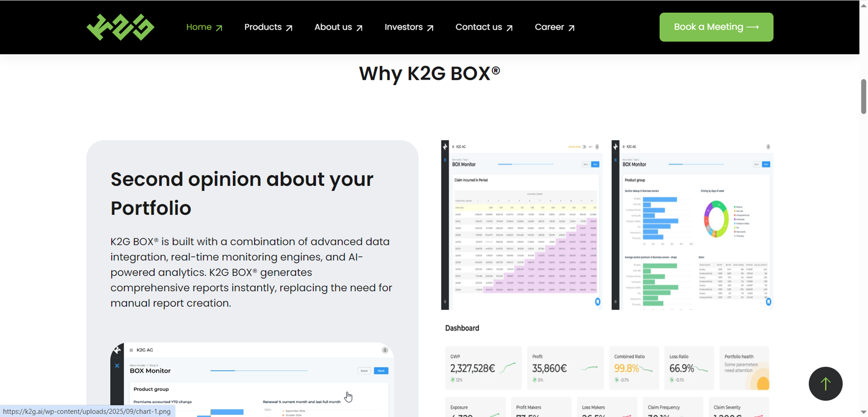Click the Book a Meeting button
Image resolution: width=868 pixels, height=417 pixels.
[716, 27]
